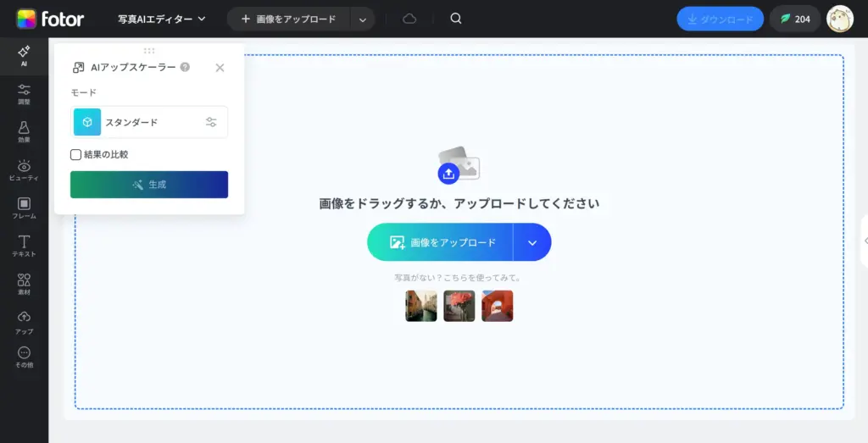Screen dimensions: 868x443
Task: Select the スタンダード mode field
Action: pos(149,122)
